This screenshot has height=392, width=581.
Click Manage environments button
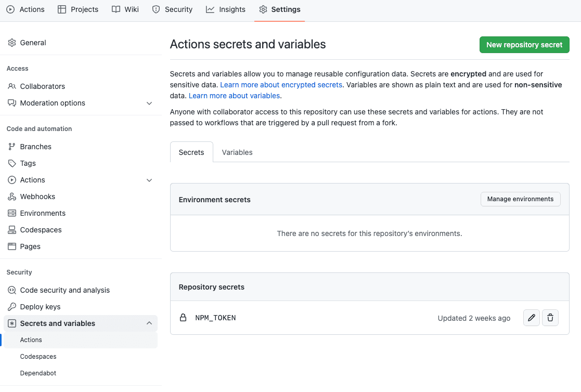[x=520, y=199]
